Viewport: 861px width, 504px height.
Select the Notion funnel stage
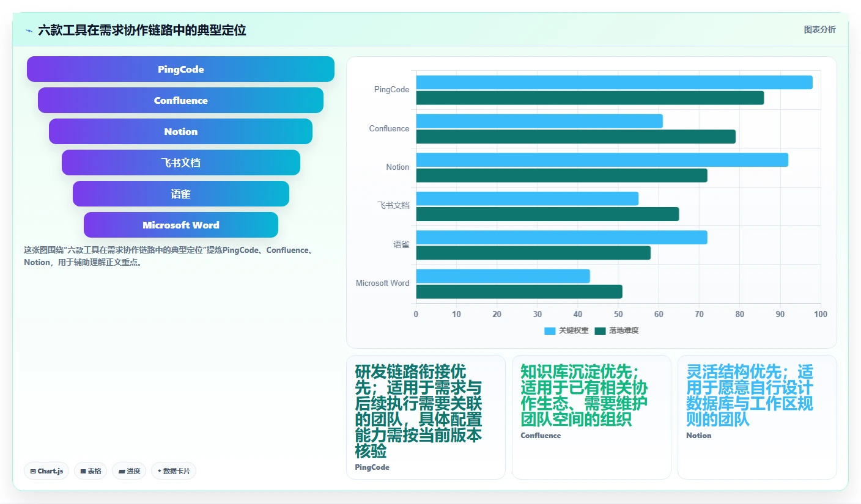click(180, 131)
